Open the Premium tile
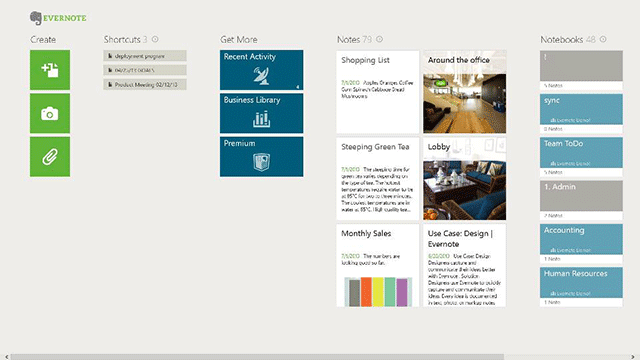 261,156
